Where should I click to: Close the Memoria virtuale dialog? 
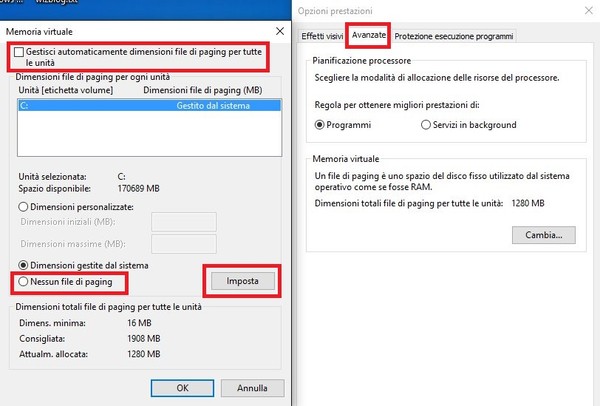tap(280, 31)
